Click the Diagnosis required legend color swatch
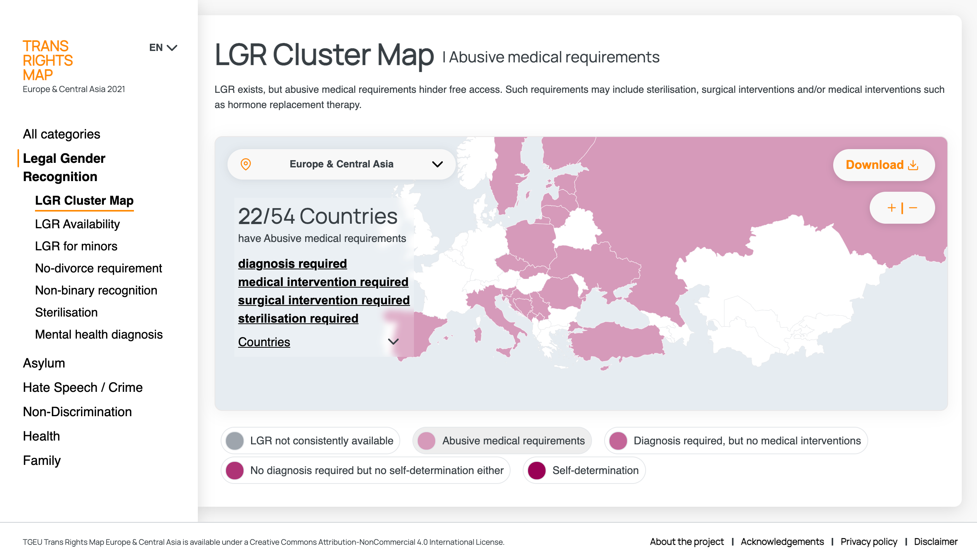Screen dimensions: 977x560 [618, 441]
